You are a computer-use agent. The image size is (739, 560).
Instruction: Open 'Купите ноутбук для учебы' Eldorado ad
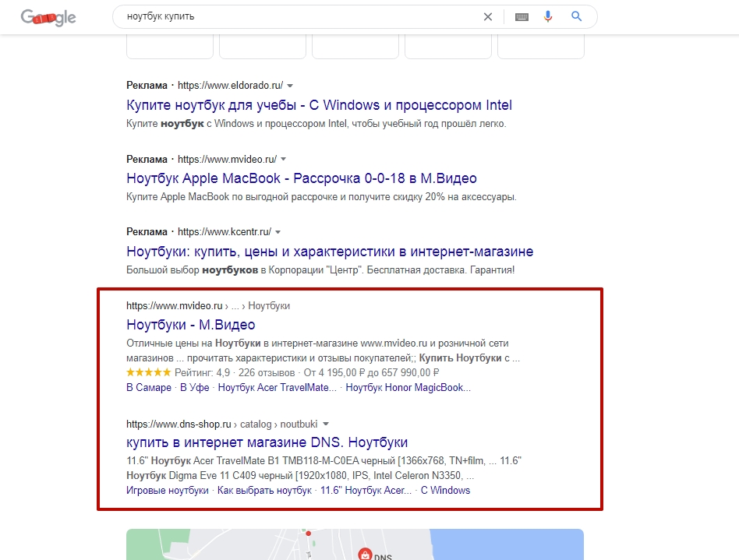point(319,104)
